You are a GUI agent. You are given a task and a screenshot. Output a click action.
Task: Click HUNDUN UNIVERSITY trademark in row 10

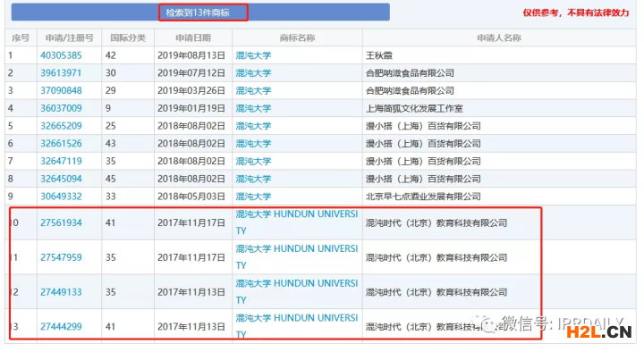[297, 222]
